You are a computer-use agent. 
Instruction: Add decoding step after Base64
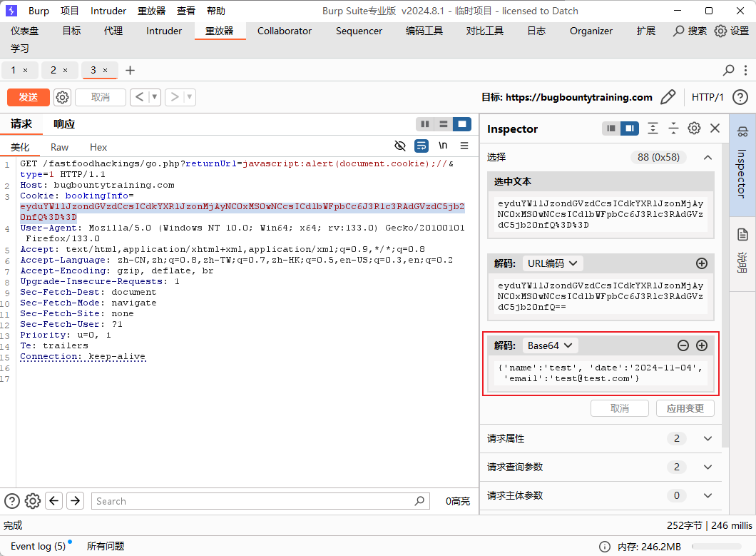pyautogui.click(x=702, y=345)
